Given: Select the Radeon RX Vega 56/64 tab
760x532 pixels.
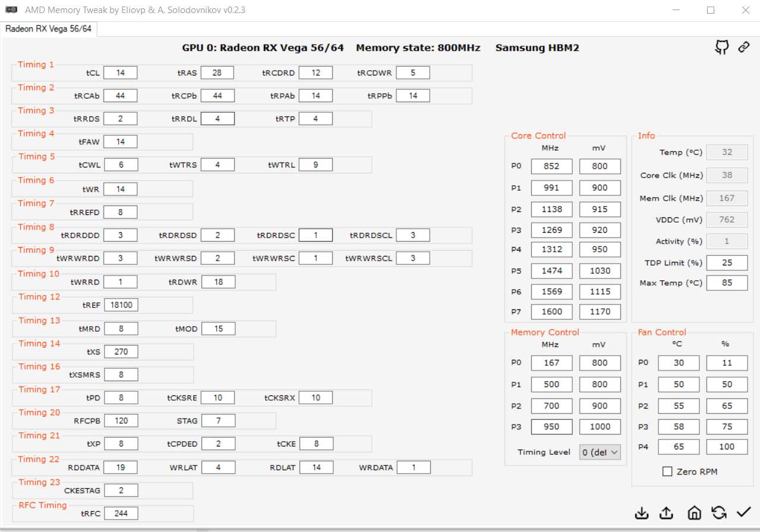Looking at the screenshot, I should pos(49,28).
